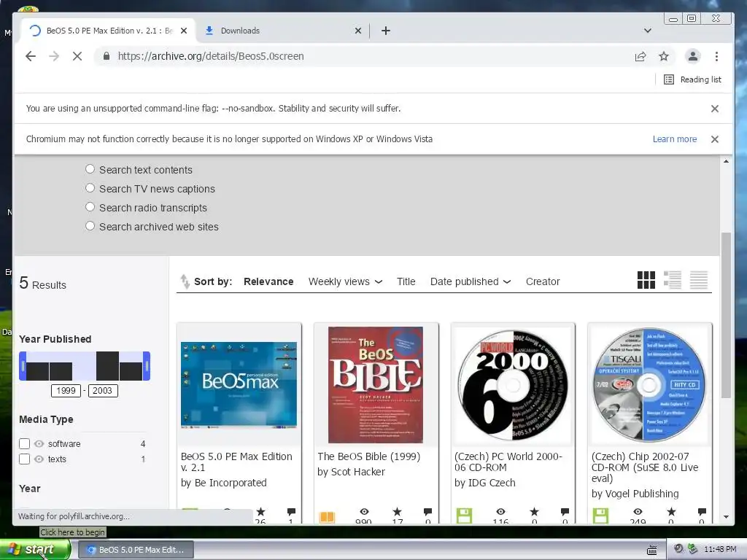Toggle sort direction arrow icon
Viewport: 747px width, 560px height.
click(185, 281)
